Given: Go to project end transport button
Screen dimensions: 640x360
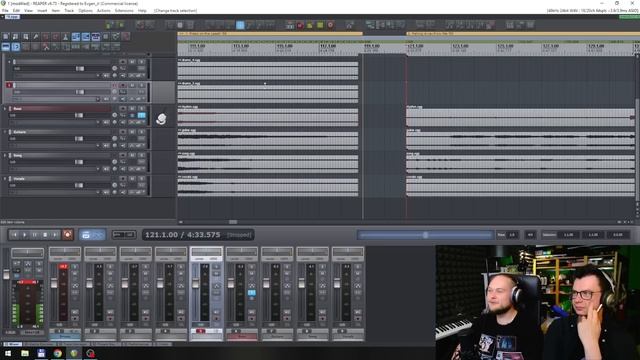Looking at the screenshot, I should (55, 235).
